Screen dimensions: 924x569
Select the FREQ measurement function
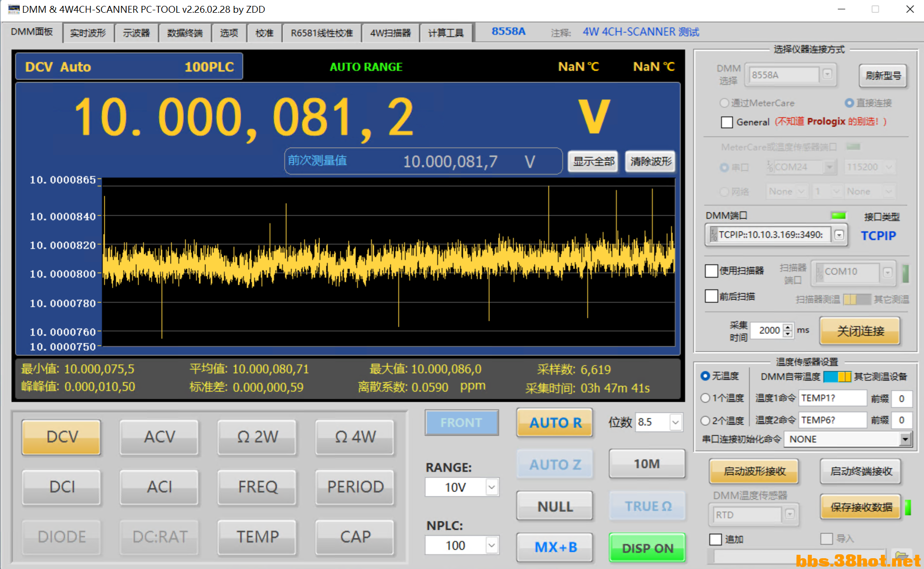coord(257,487)
